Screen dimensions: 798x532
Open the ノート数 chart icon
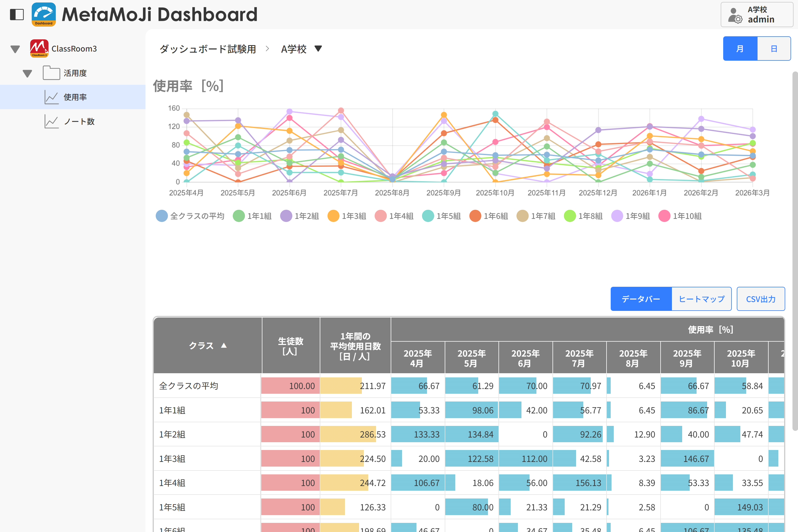pyautogui.click(x=52, y=121)
